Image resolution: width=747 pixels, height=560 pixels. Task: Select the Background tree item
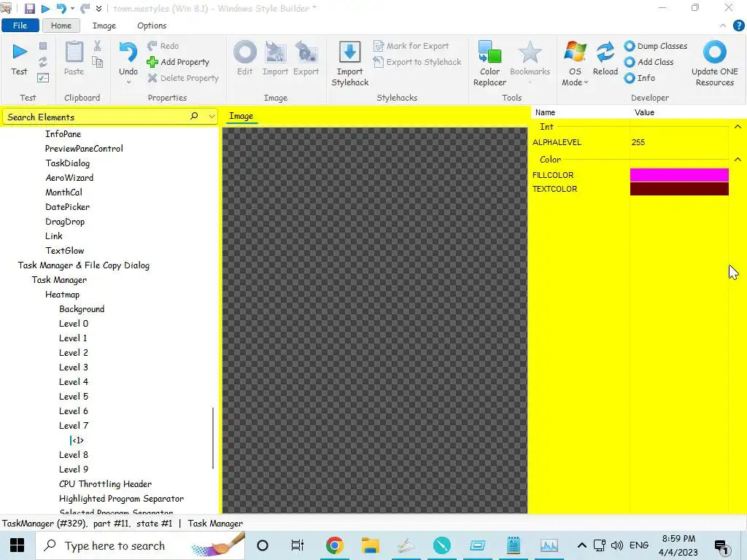point(82,309)
